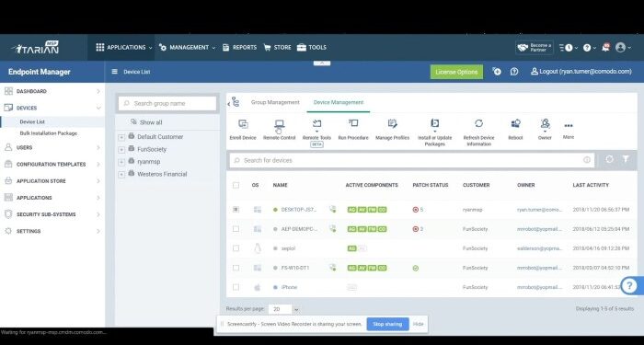644x345 pixels.
Task: Open the Management top menu
Action: click(x=187, y=47)
